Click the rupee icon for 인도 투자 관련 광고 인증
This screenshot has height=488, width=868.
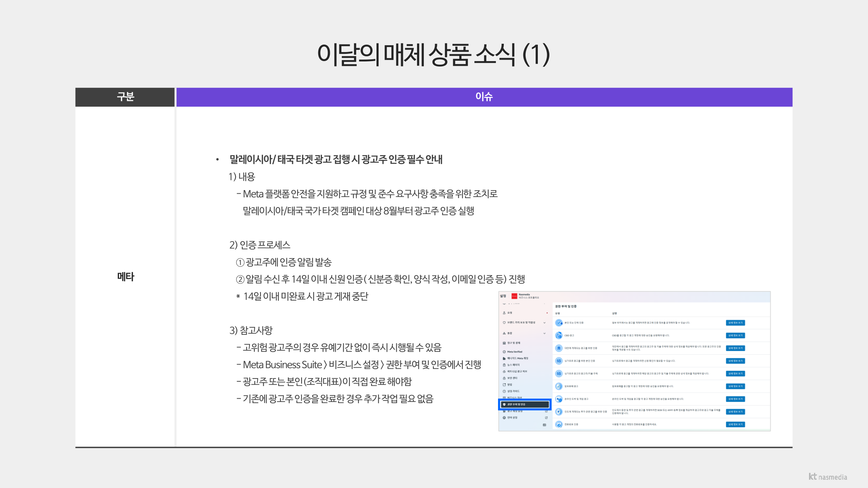click(559, 412)
